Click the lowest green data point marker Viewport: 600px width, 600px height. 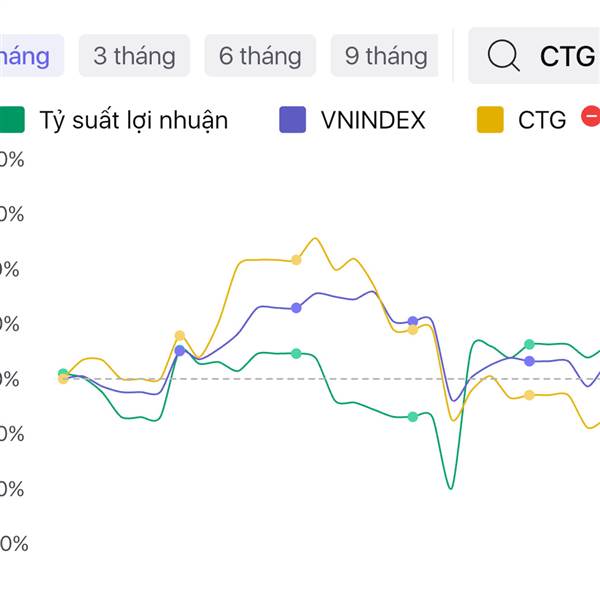(413, 417)
